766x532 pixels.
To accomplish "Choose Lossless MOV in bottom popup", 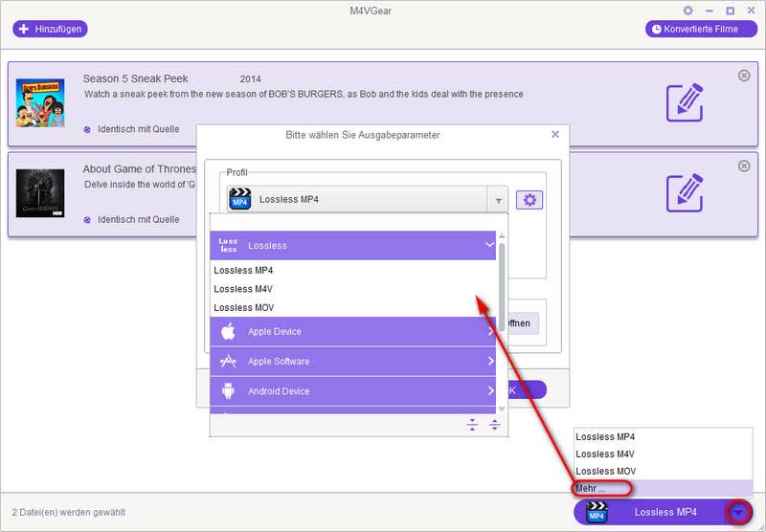I will pyautogui.click(x=664, y=471).
